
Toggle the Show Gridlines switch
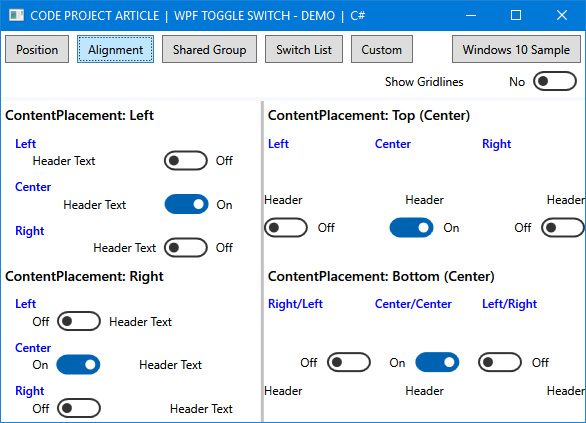555,81
